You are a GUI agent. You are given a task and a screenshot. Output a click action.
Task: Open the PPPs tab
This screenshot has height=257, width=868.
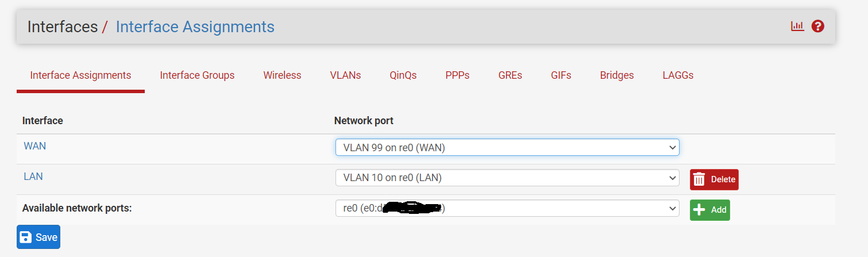pyautogui.click(x=457, y=75)
